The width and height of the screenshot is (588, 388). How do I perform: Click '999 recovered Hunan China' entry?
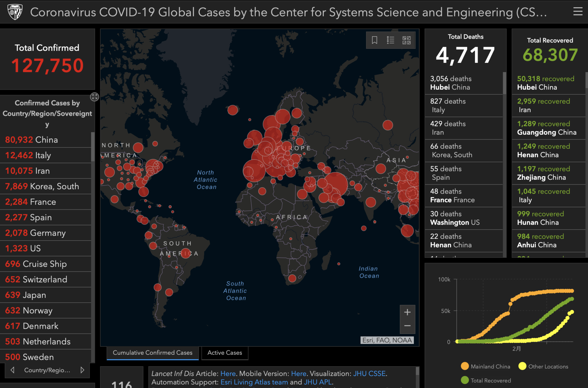click(x=548, y=218)
